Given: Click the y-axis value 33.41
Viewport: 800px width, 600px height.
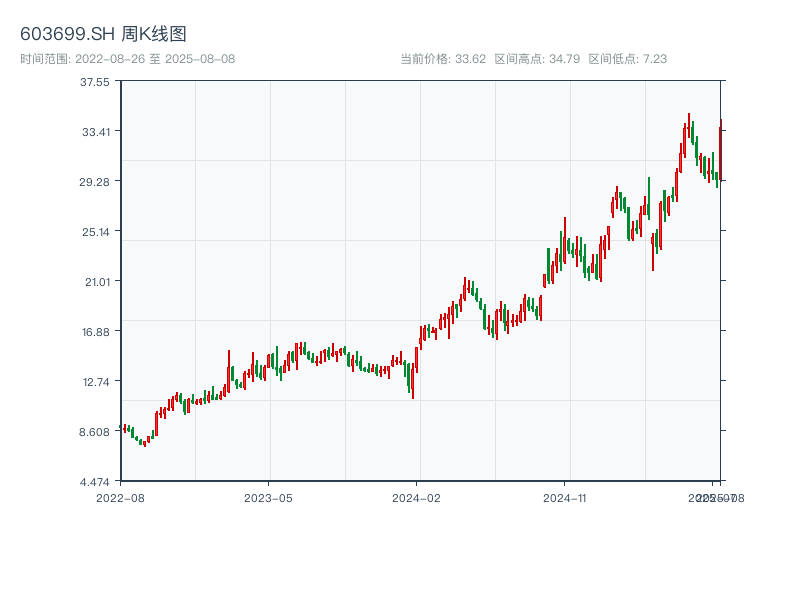Looking at the screenshot, I should [x=96, y=132].
